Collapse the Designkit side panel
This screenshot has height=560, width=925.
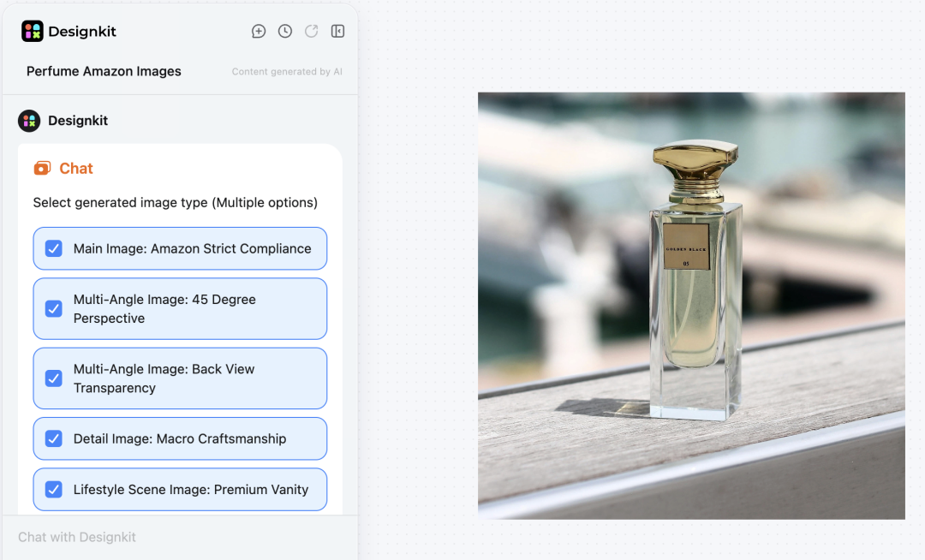pyautogui.click(x=337, y=31)
